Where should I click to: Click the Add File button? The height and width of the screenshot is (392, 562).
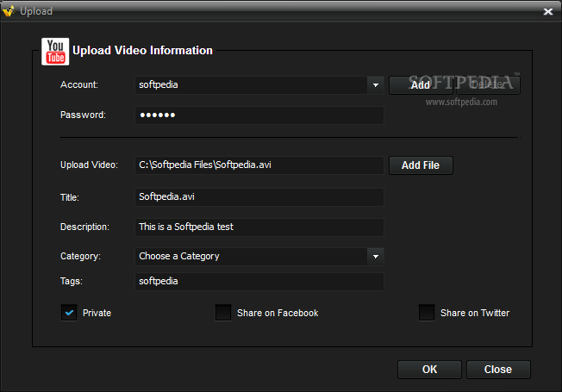click(x=421, y=165)
